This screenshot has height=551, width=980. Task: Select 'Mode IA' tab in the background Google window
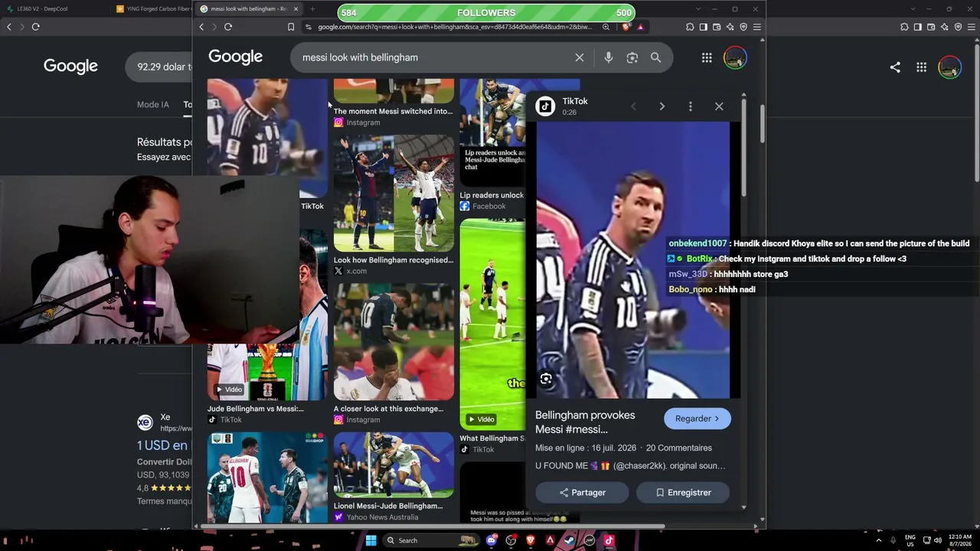pyautogui.click(x=153, y=105)
